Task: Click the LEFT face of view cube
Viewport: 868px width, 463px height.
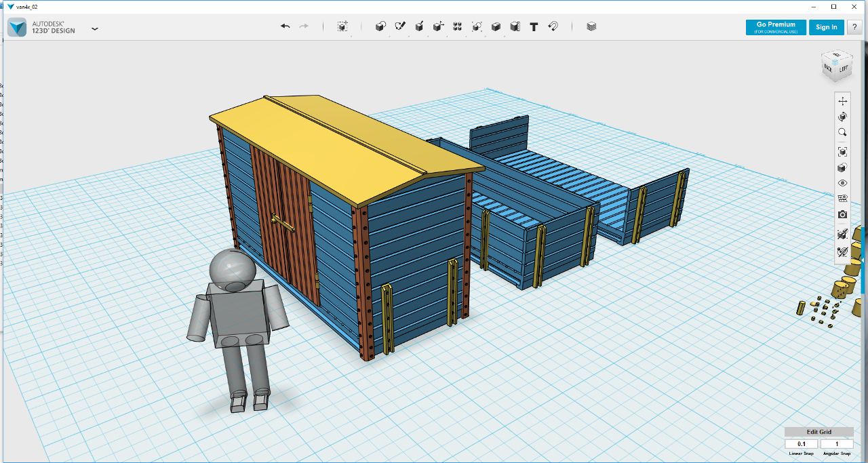Action: pyautogui.click(x=844, y=68)
